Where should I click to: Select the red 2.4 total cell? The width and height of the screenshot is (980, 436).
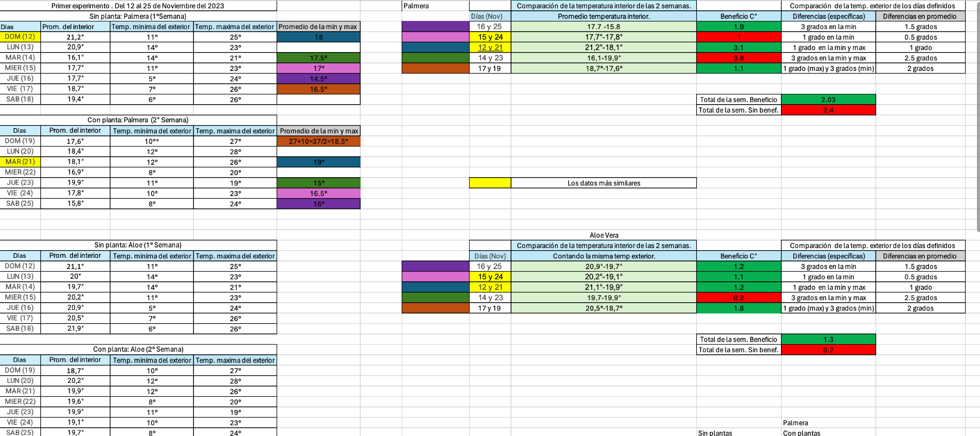[x=828, y=110]
